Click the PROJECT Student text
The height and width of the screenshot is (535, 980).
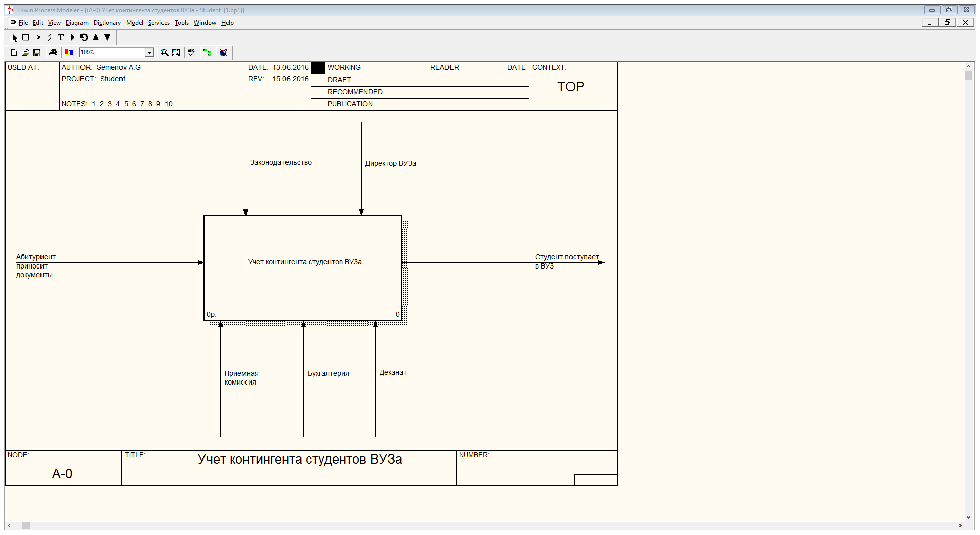tap(93, 79)
